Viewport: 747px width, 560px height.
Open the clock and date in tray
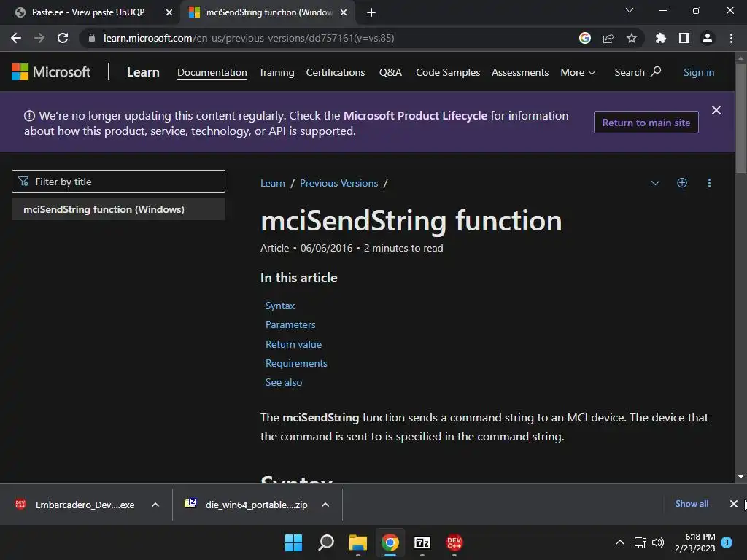click(695, 542)
